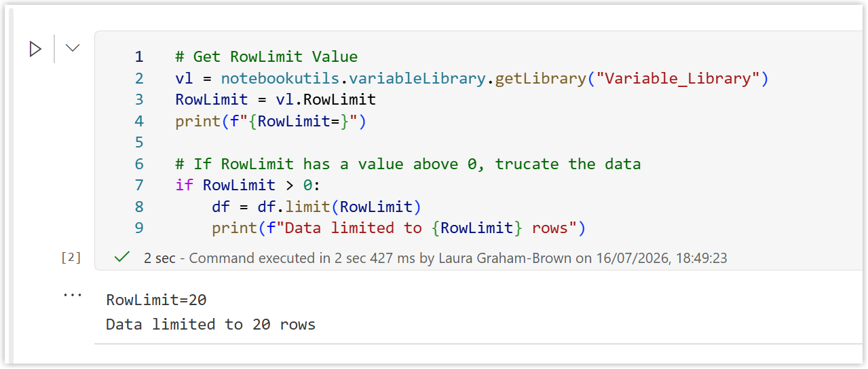Expand run options chevron beside the run button
This screenshot has width=868, height=369.
click(x=72, y=48)
